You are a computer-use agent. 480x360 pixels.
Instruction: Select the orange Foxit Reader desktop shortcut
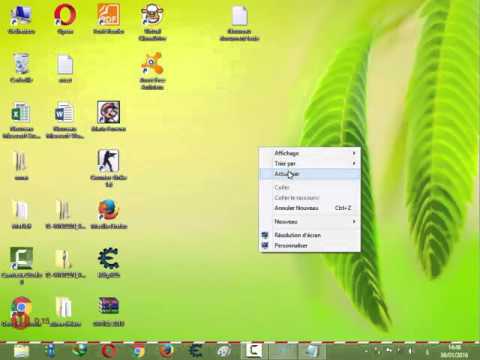click(x=109, y=19)
